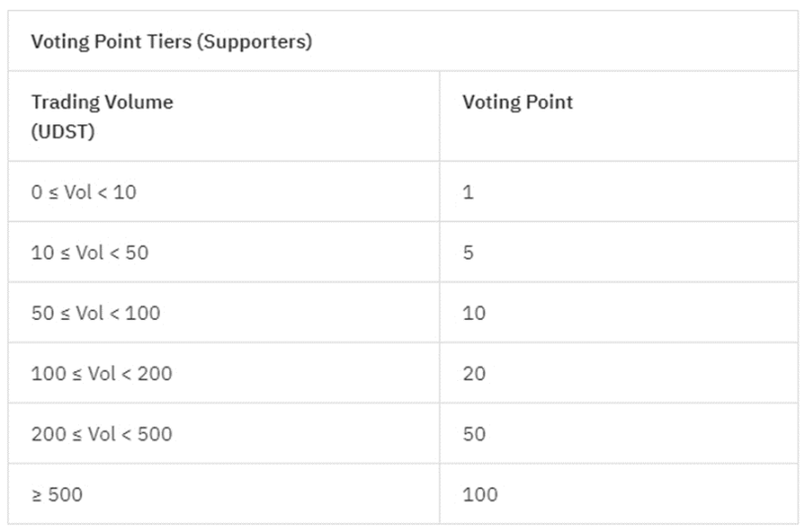This screenshot has height=532, width=805.
Task: Select the 'Voting Point' column header
Action: pos(517,102)
